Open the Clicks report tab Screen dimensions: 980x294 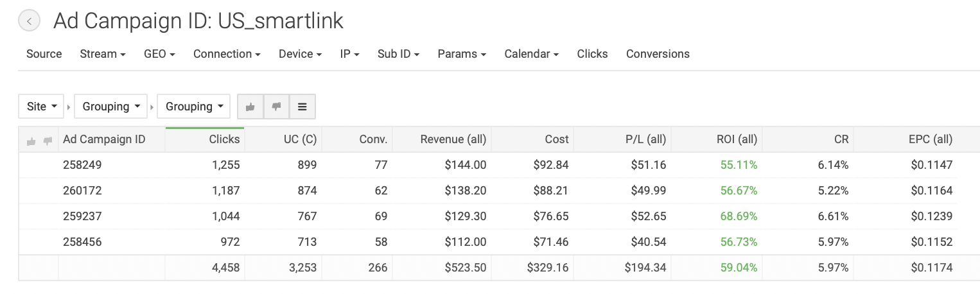(x=592, y=54)
